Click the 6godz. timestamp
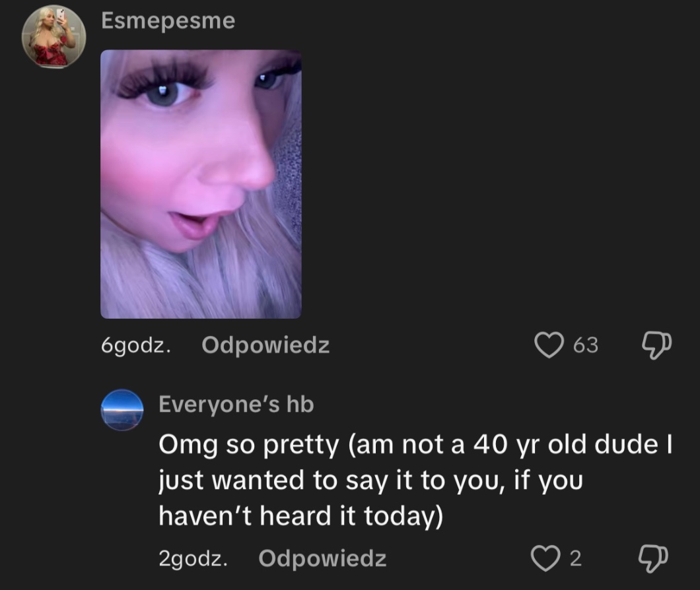 136,344
